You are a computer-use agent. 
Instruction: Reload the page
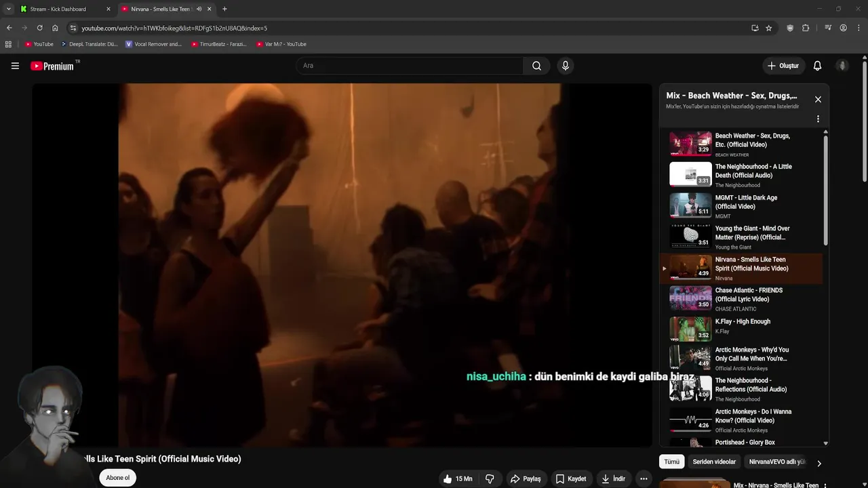[x=39, y=28]
